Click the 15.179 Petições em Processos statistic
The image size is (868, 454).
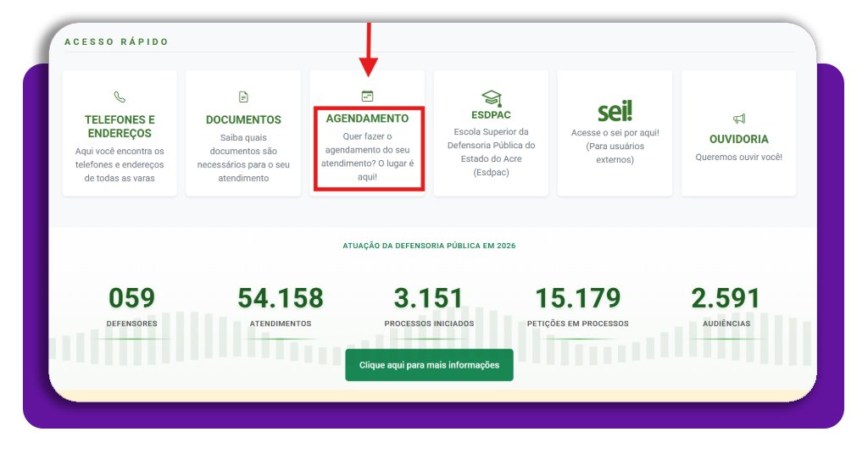coord(577,298)
